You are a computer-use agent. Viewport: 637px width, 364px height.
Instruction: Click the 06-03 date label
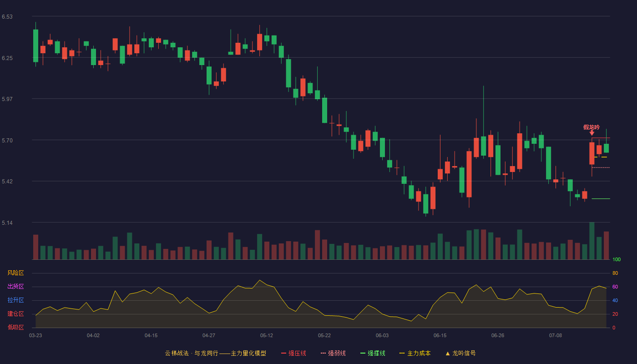click(382, 335)
